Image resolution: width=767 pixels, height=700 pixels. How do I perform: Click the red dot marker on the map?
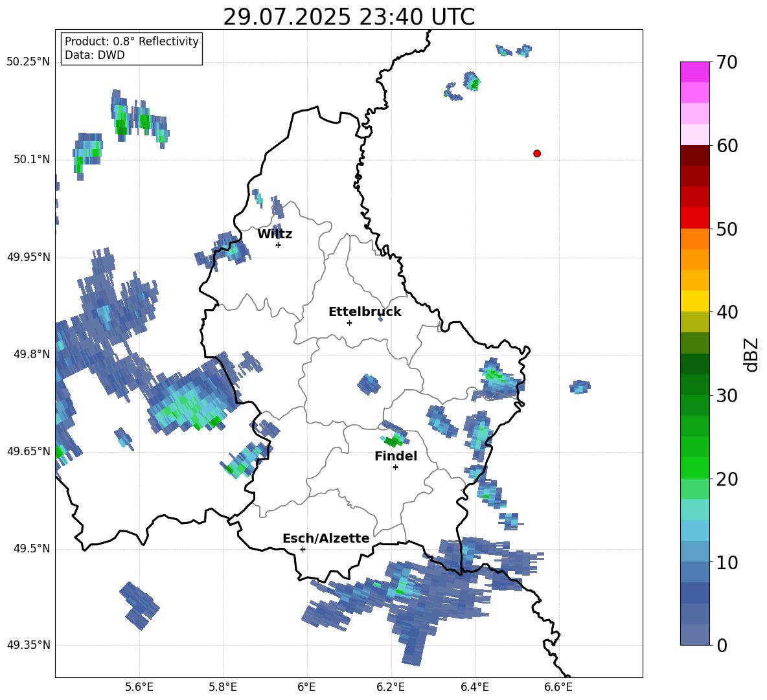pyautogui.click(x=536, y=153)
